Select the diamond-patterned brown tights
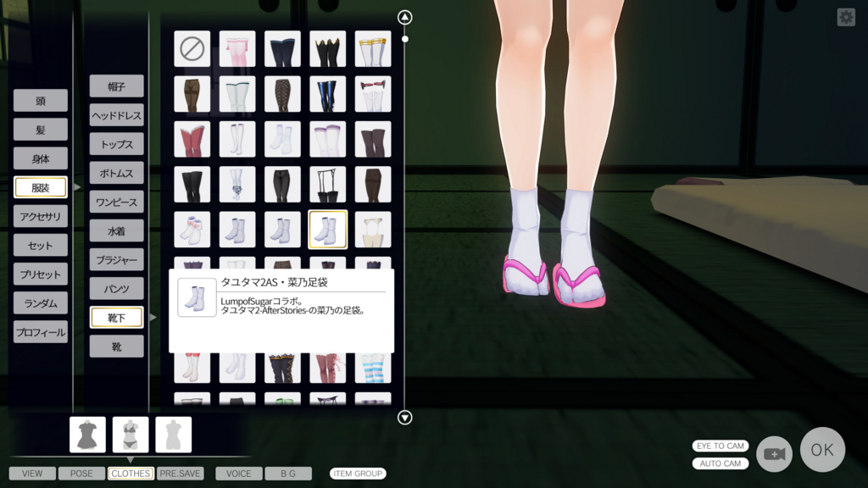868x488 pixels. pyautogui.click(x=282, y=94)
